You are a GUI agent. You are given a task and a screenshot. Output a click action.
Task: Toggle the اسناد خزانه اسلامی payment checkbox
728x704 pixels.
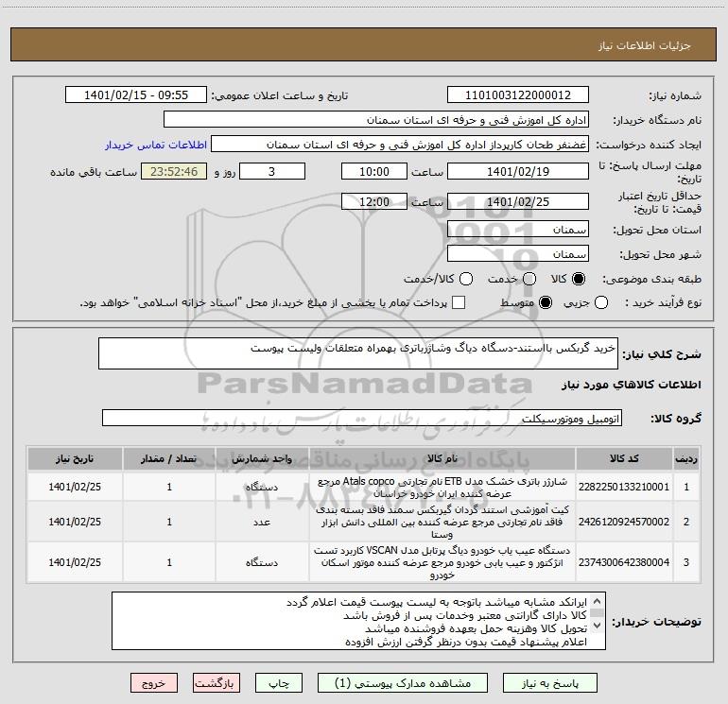point(459,302)
